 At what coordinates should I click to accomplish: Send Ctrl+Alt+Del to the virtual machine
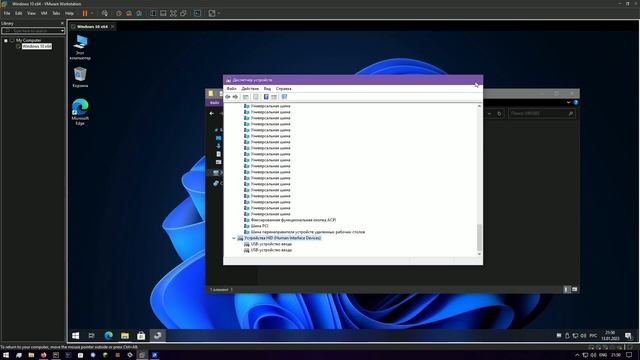[105, 13]
